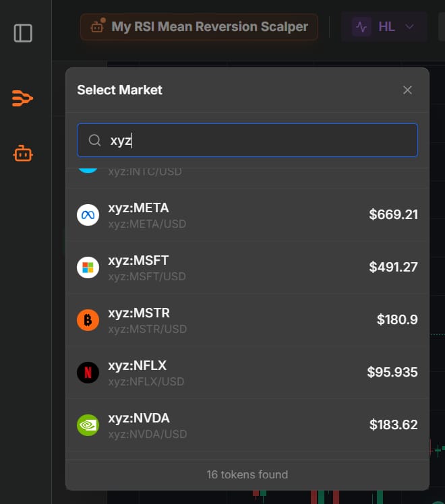Click the Nvidia logo icon
The image size is (445, 504).
coord(88,425)
